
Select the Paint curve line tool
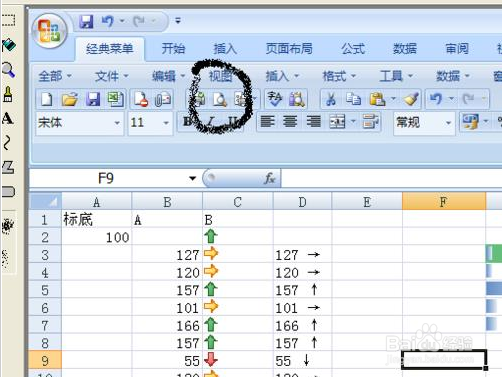point(7,143)
